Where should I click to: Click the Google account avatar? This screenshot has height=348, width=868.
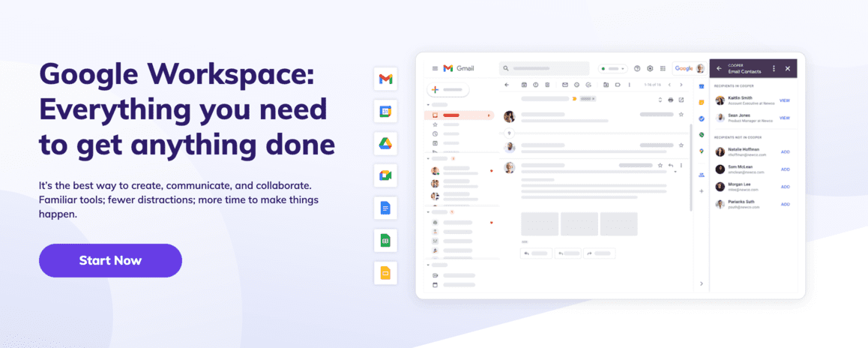point(700,69)
